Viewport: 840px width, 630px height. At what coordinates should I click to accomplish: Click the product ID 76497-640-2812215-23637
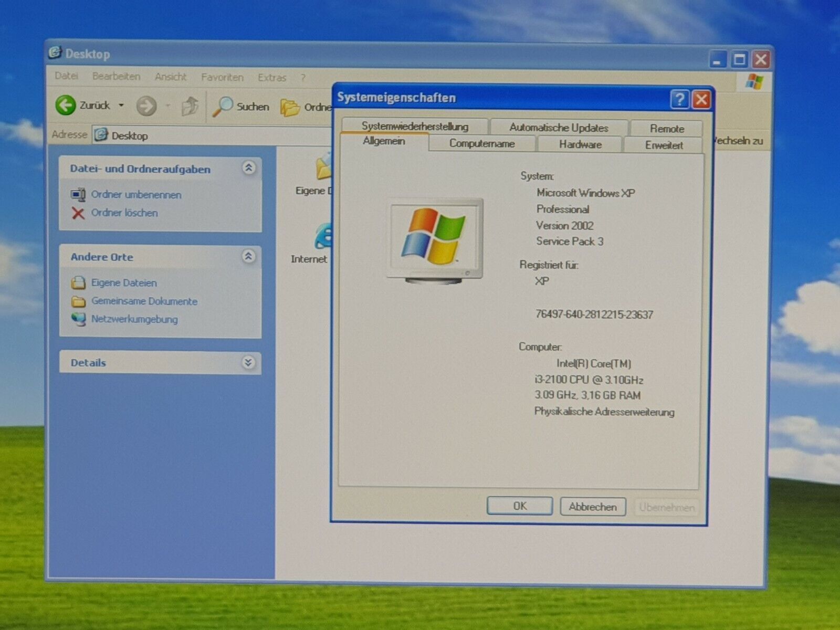594,314
